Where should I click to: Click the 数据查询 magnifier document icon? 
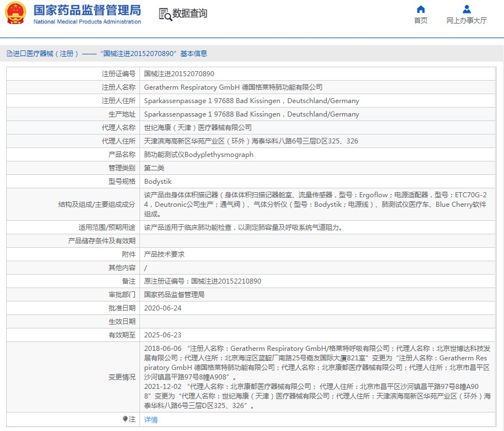pos(165,14)
